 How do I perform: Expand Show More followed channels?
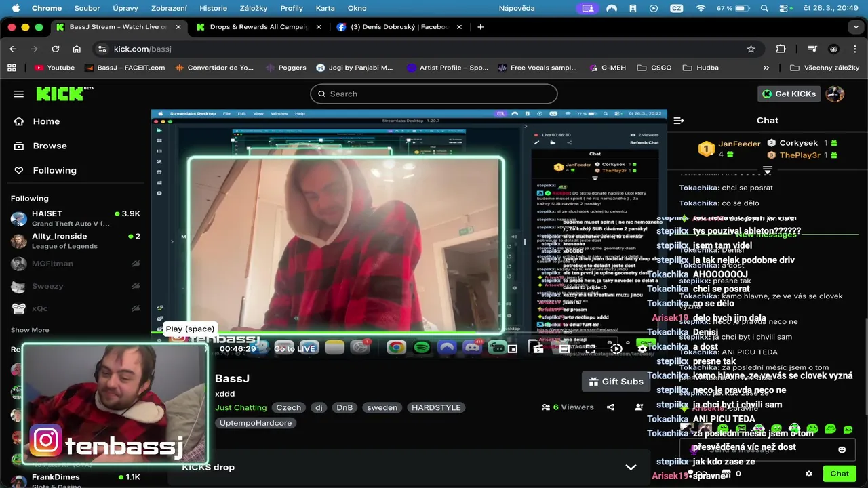pyautogui.click(x=30, y=330)
